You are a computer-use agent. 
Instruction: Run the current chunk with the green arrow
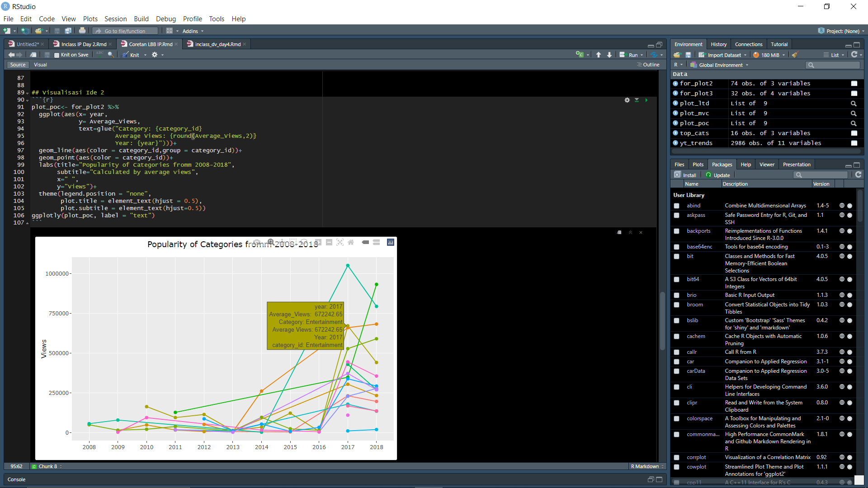click(x=646, y=100)
